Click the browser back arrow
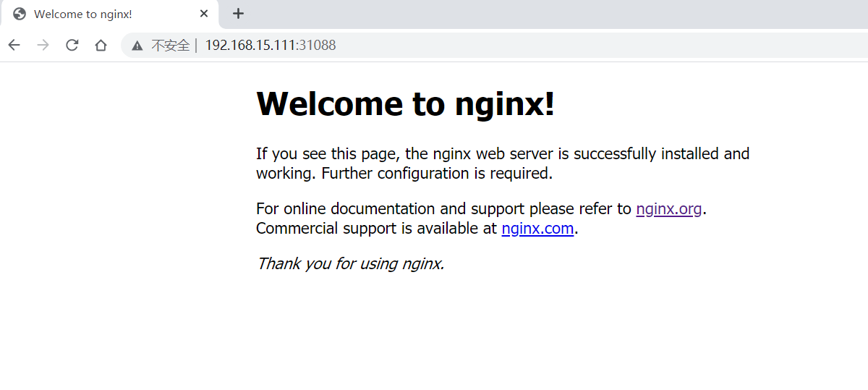This screenshot has height=390, width=868. pos(14,45)
